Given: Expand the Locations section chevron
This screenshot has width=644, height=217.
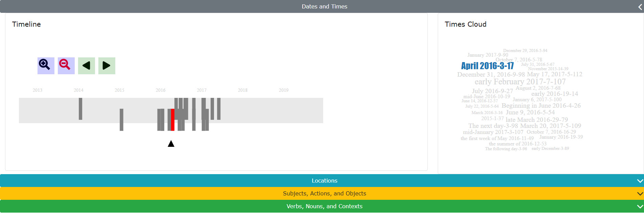Looking at the screenshot, I should coord(640,181).
